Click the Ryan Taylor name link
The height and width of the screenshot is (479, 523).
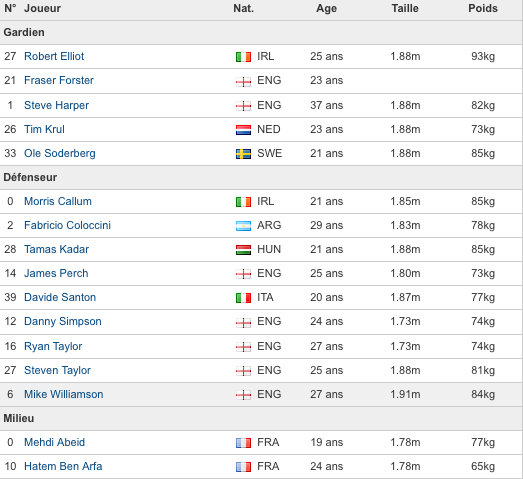[53, 346]
